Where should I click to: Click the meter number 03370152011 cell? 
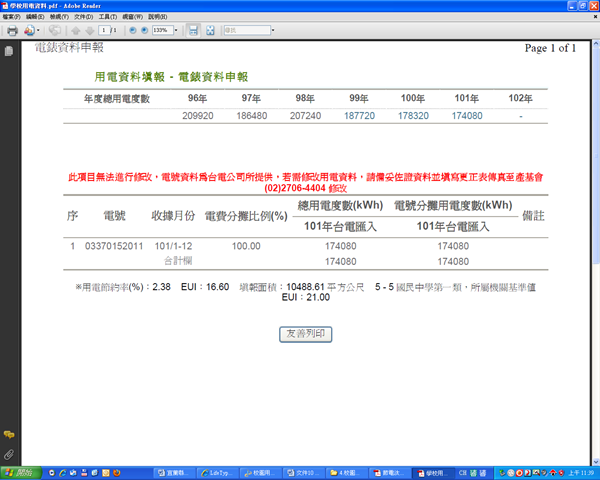pyautogui.click(x=114, y=246)
